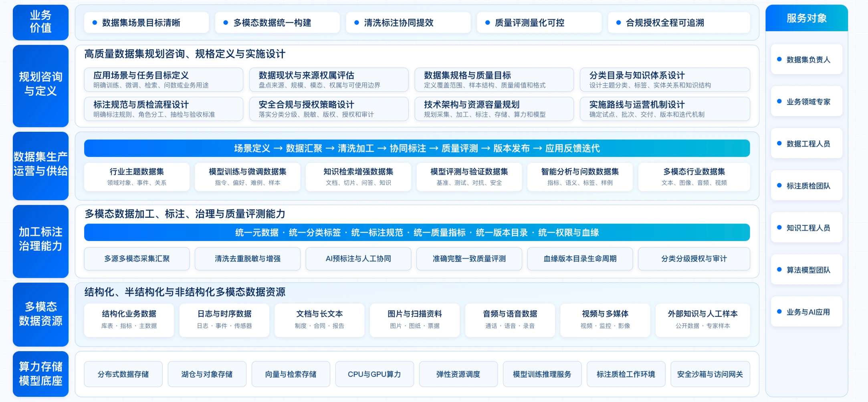Click the 分布式数据存储 box
Screen dimensions: 868x402
coord(123,374)
